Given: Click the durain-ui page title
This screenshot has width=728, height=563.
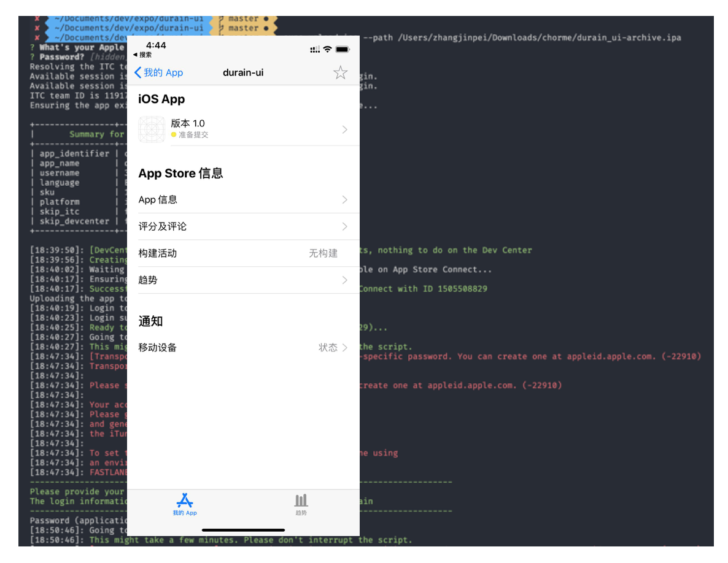Looking at the screenshot, I should click(x=243, y=72).
